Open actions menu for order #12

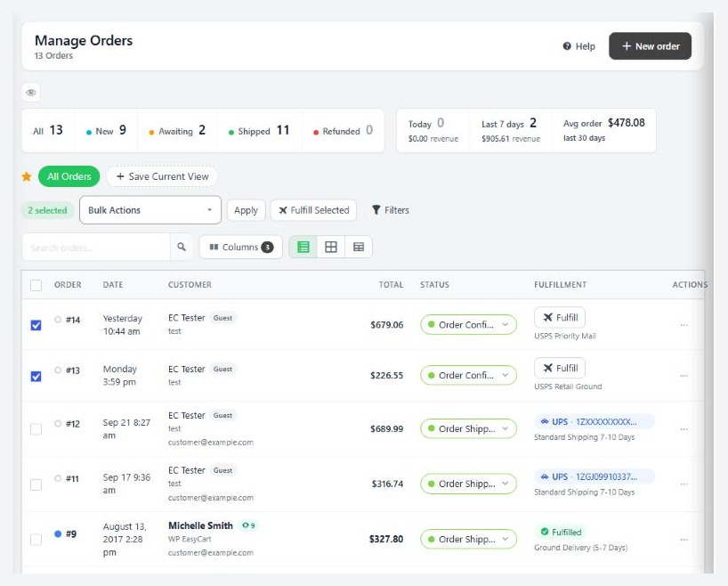point(684,429)
